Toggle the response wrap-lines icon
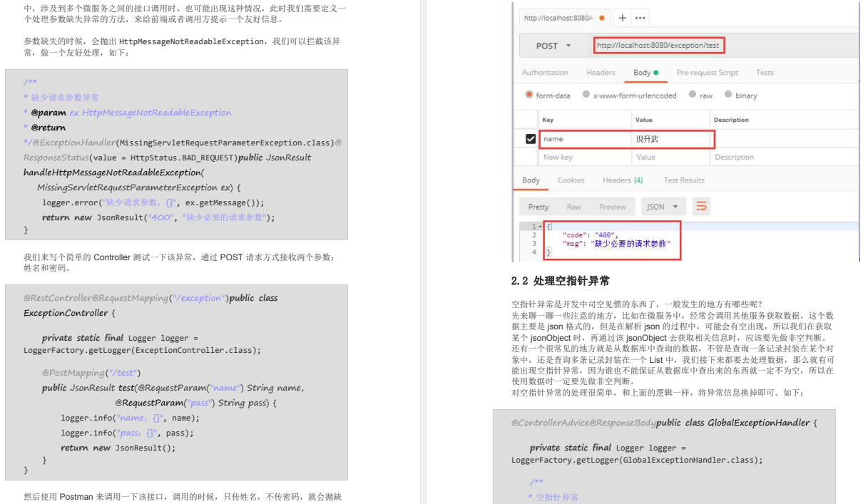 (702, 207)
